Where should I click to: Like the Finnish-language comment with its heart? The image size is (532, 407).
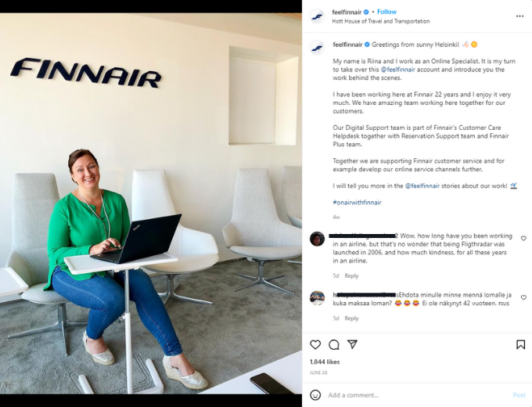tap(523, 297)
